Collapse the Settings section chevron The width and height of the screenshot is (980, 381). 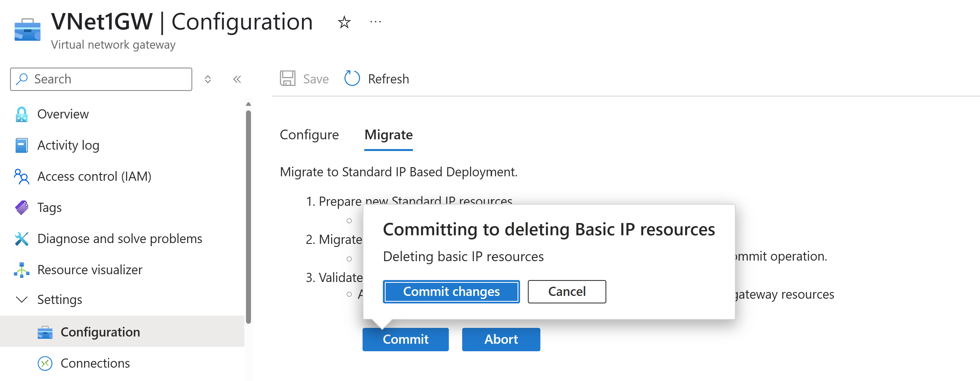[22, 300]
